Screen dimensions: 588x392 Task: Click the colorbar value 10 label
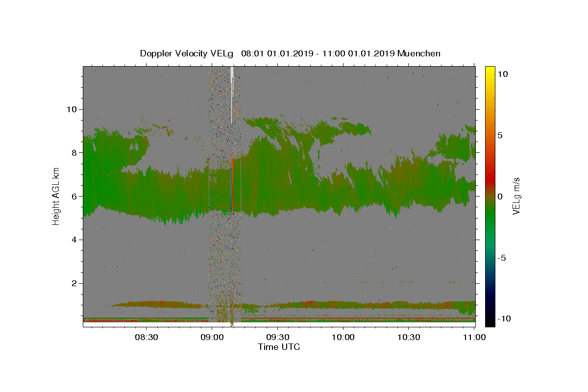503,74
